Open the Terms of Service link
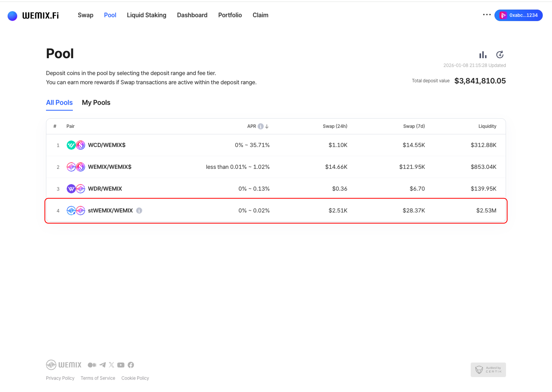552x392 pixels. coord(98,378)
